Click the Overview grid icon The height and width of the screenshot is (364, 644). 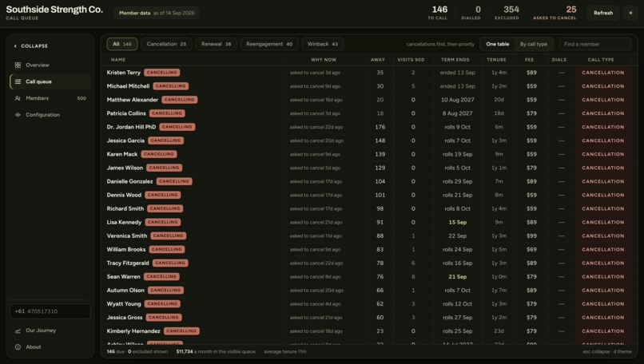point(18,65)
